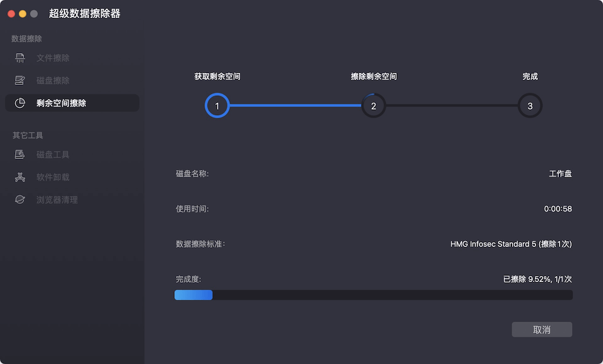Click step 2 擦除剩余空间 circle
The height and width of the screenshot is (364, 603).
373,105
